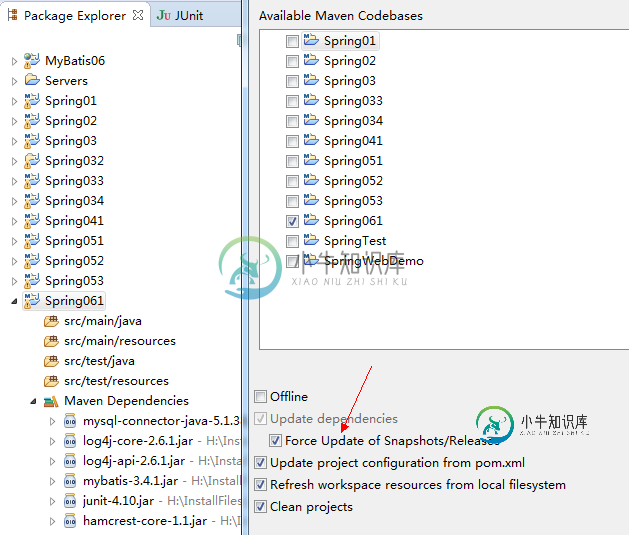Image resolution: width=629 pixels, height=535 pixels.
Task: Select Spring052 in the Maven codebases list
Action: click(x=353, y=181)
